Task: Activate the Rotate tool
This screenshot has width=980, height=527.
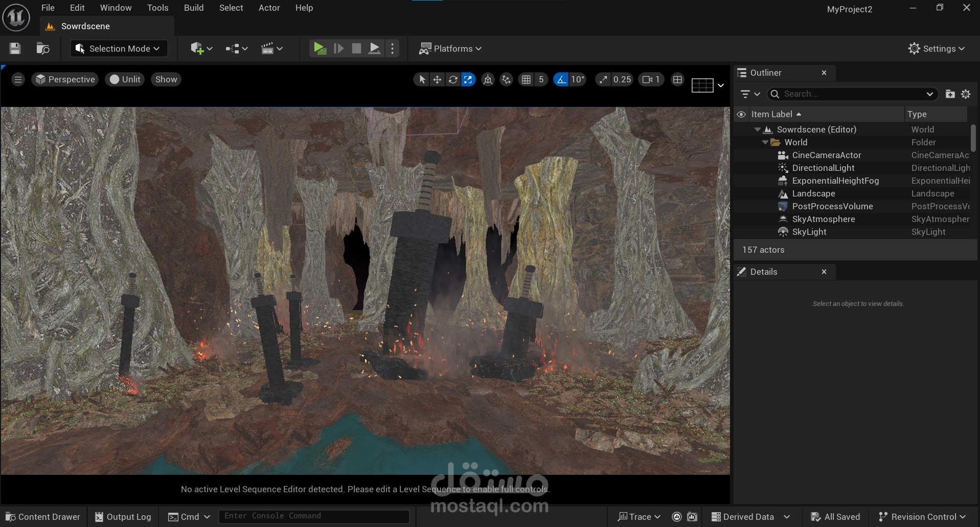Action: tap(453, 79)
